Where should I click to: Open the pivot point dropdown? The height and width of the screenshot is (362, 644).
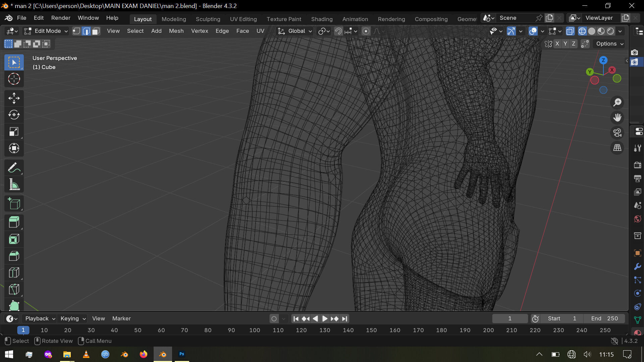(324, 31)
